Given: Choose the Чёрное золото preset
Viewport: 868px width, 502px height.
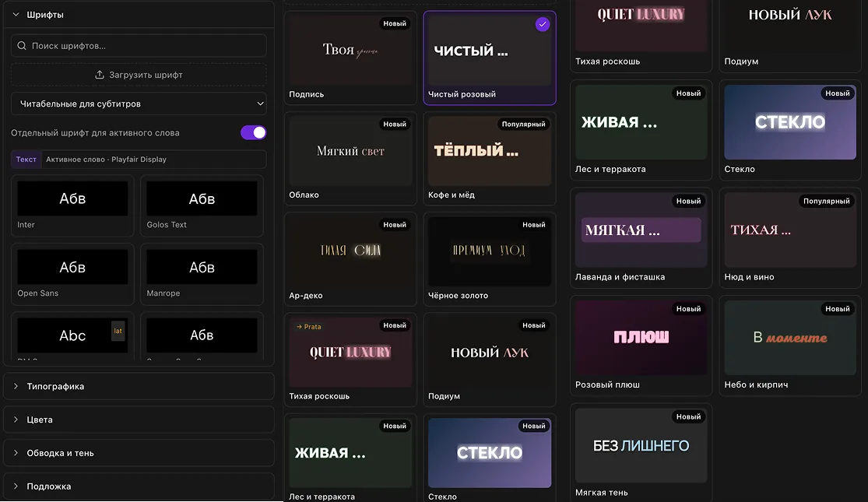Looking at the screenshot, I should coord(490,260).
